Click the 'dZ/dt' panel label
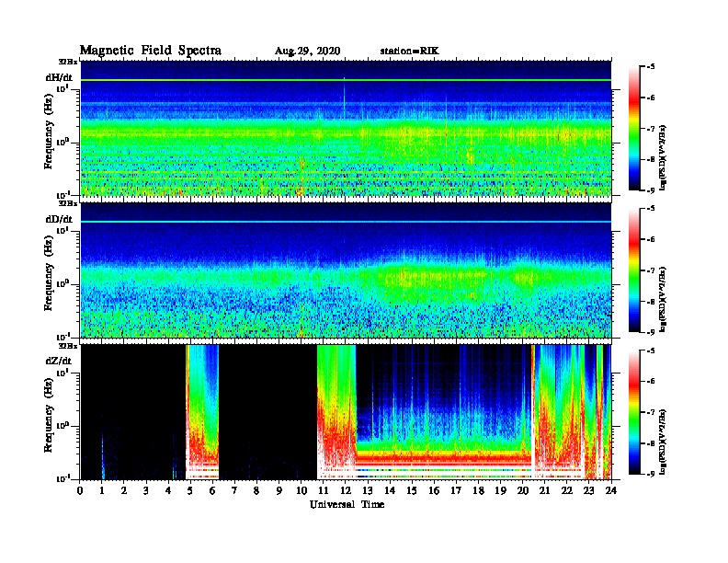Viewport: 728px width, 563px height. coord(59,361)
